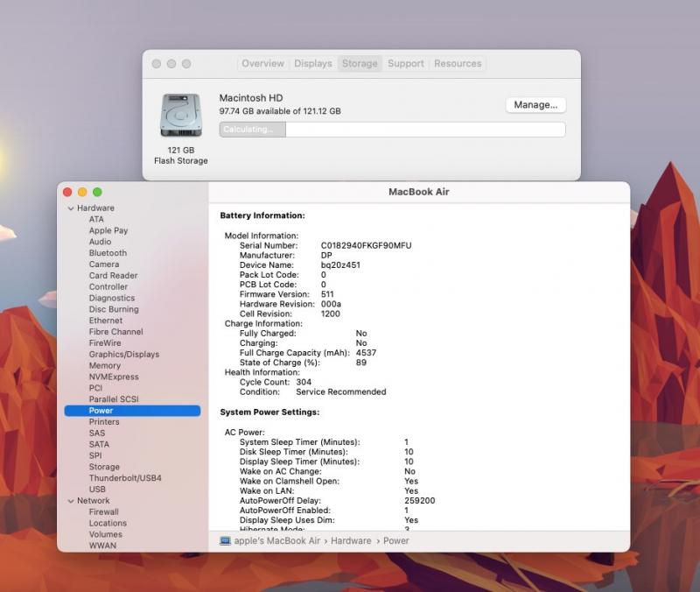
Task: Click the Service Recommended condition text
Action: point(341,391)
